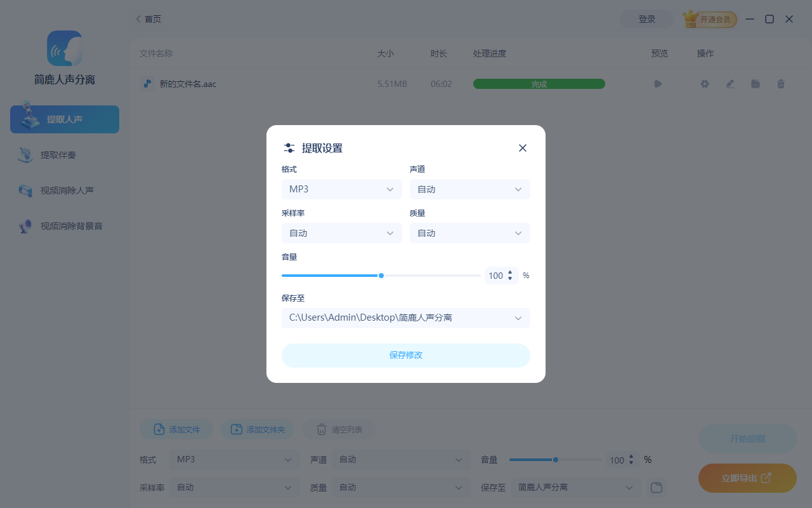Viewport: 812px width, 508px height.
Task: Click the 立即导出 export button
Action: point(747,478)
